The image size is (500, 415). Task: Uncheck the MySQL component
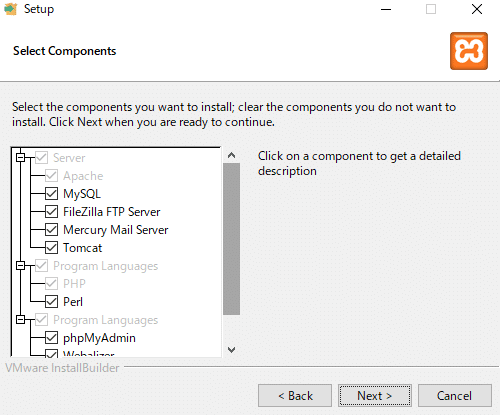click(51, 194)
